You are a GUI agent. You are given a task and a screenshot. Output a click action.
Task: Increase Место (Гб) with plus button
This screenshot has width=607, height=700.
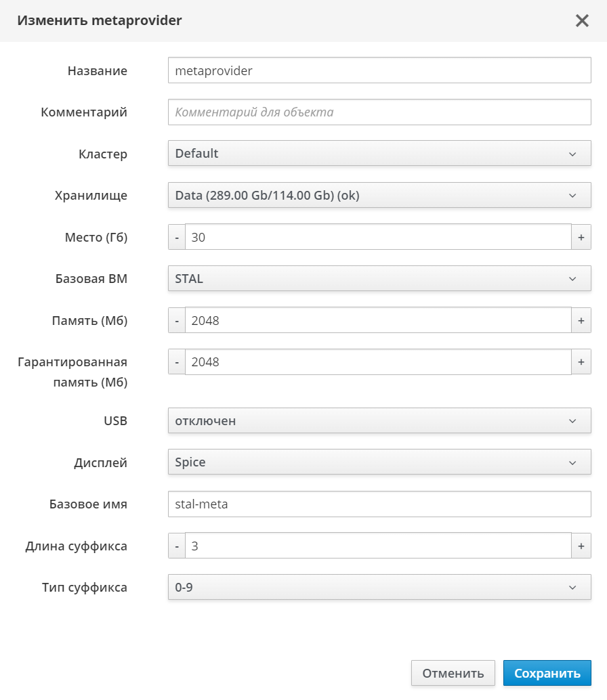[581, 237]
